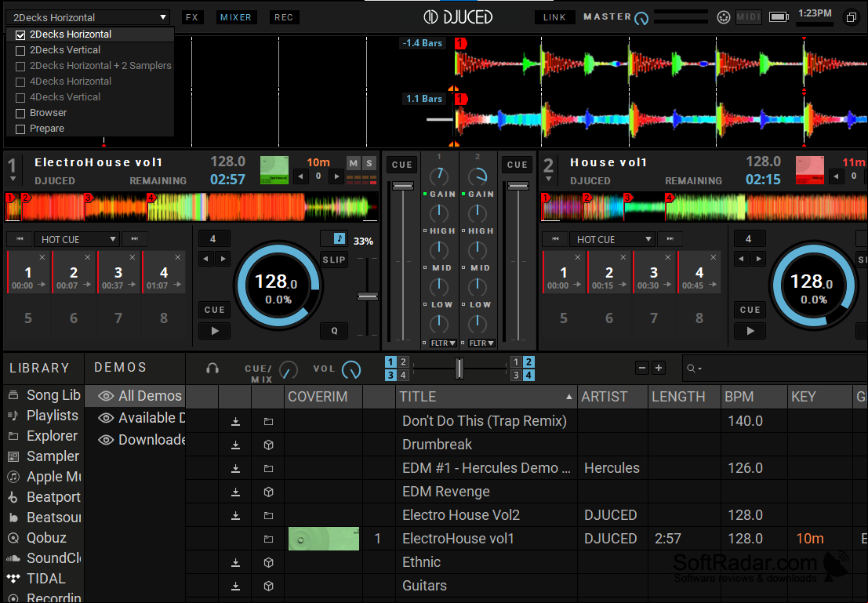Download the Drumbreak demo track
Screen dimensions: 868x603
pyautogui.click(x=235, y=445)
